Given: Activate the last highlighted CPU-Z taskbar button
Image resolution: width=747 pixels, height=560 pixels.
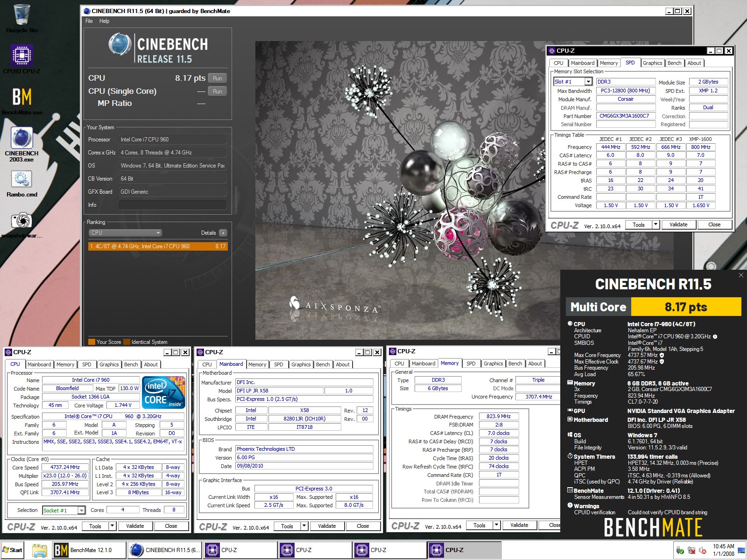Looking at the screenshot, I should (464, 550).
